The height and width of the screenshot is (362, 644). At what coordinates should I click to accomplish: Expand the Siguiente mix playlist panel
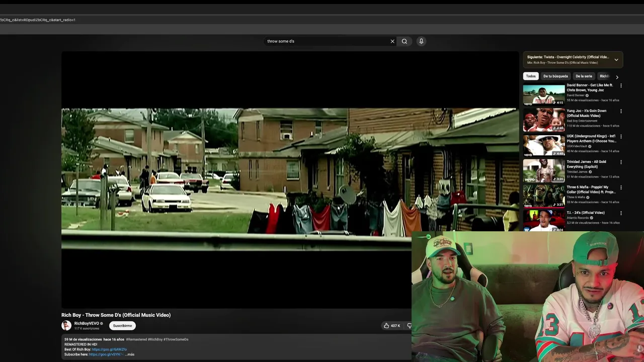pos(616,60)
